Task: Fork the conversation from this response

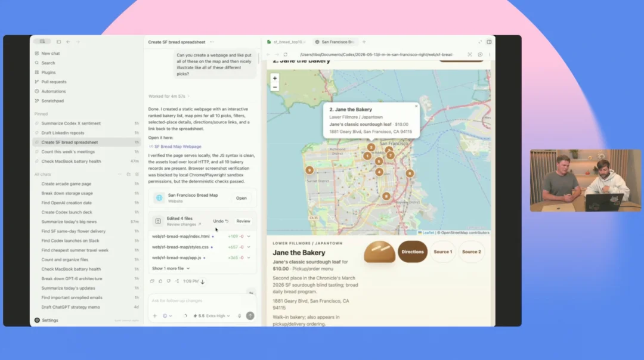Action: pos(177,281)
